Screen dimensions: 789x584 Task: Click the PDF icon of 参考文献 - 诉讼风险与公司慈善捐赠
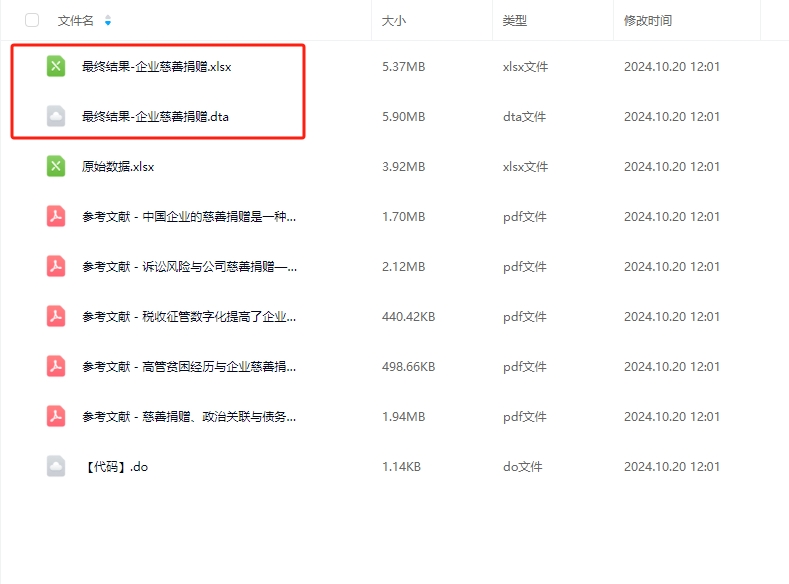56,266
